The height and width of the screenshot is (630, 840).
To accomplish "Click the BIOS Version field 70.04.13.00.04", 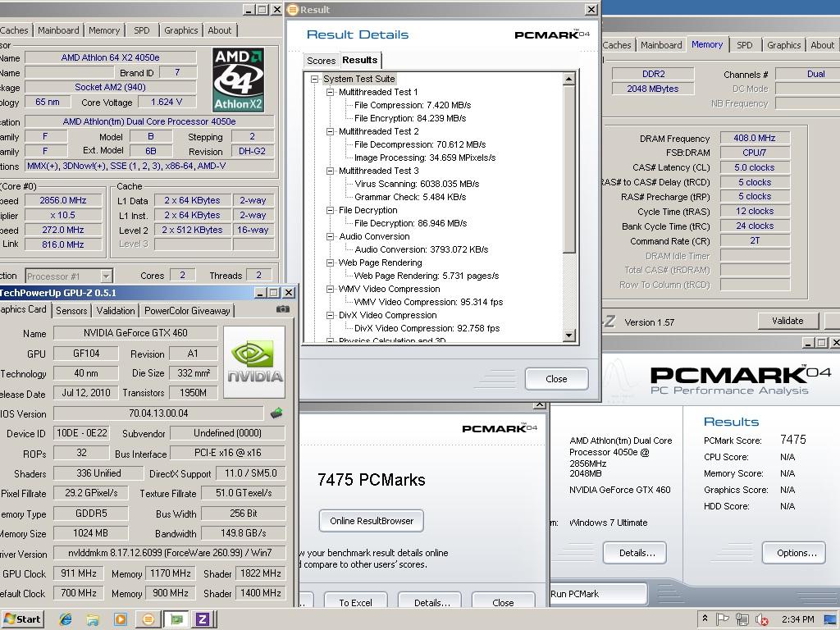I will point(158,413).
